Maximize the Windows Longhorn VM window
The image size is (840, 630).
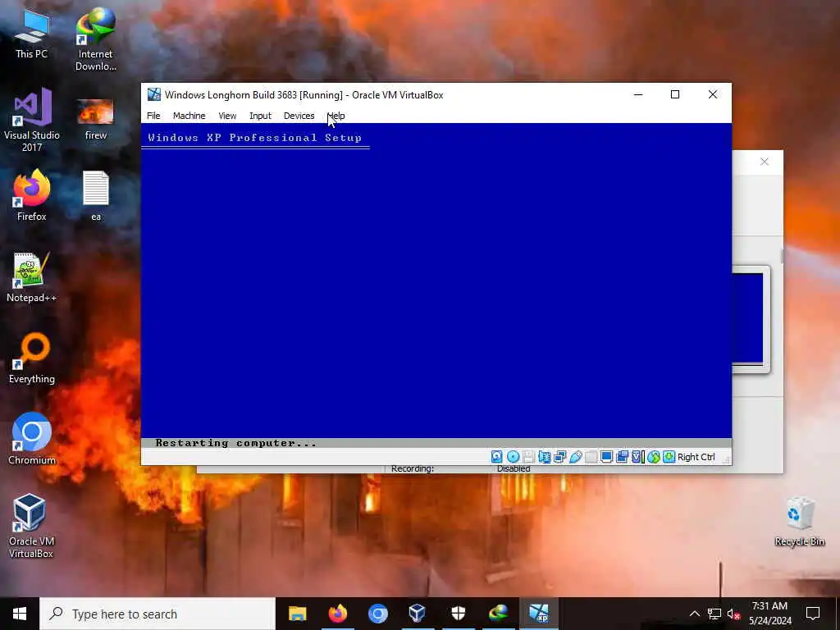(x=675, y=95)
